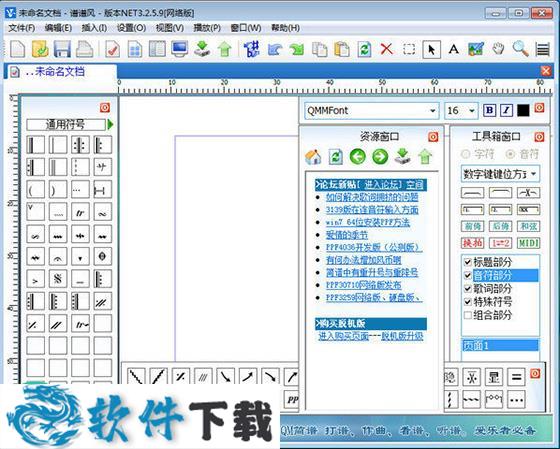This screenshot has height=449, width=560.
Task: Click the insert picture toolbar icon
Action: pyautogui.click(x=476, y=49)
